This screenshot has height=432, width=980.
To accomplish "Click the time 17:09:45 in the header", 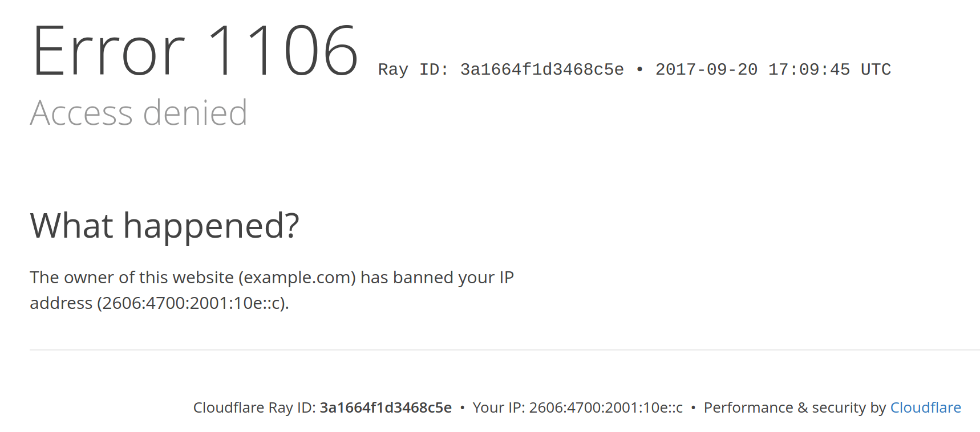I will (809, 70).
